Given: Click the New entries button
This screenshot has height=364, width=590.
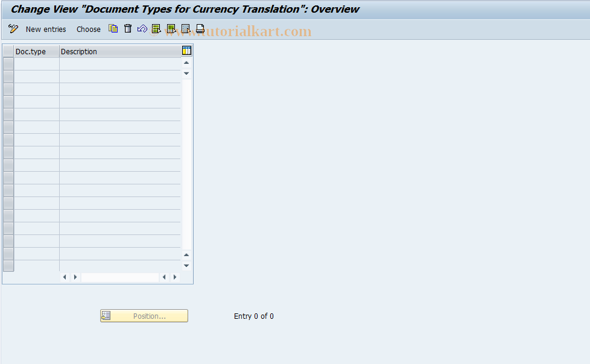Looking at the screenshot, I should click(45, 30).
